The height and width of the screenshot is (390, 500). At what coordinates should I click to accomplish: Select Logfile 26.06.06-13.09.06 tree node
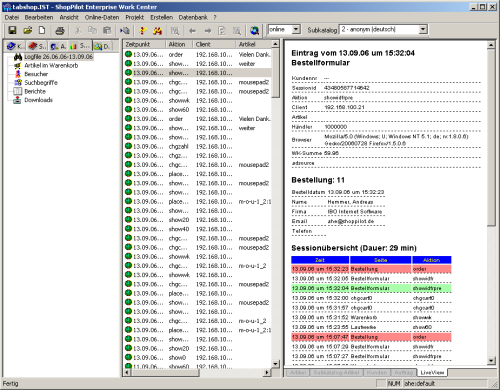[58, 57]
